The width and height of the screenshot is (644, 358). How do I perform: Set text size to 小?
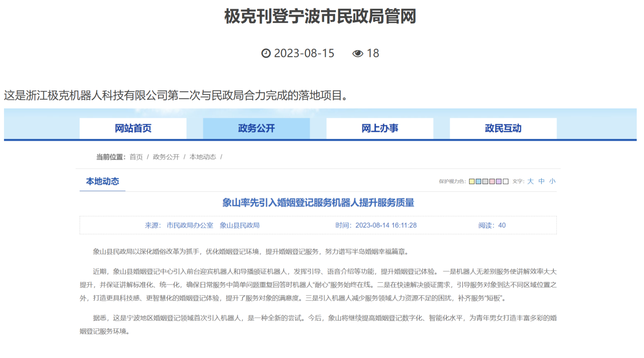pyautogui.click(x=552, y=181)
